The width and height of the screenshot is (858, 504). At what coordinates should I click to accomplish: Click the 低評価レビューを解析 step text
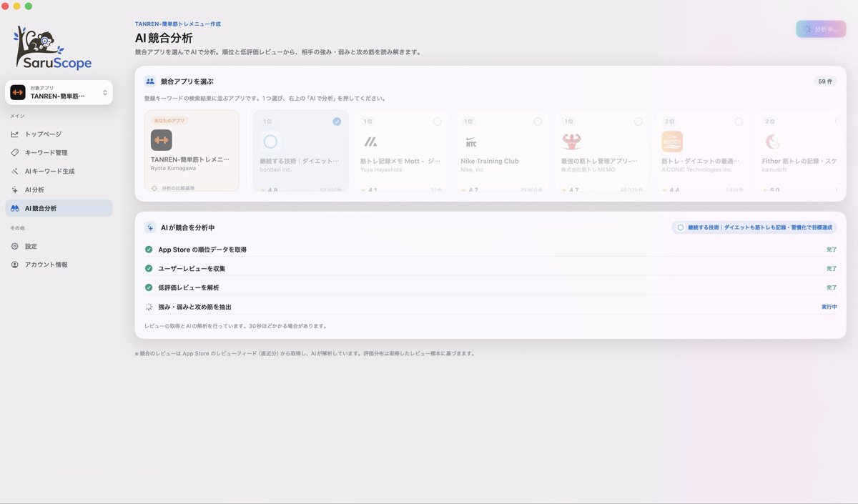(x=189, y=287)
